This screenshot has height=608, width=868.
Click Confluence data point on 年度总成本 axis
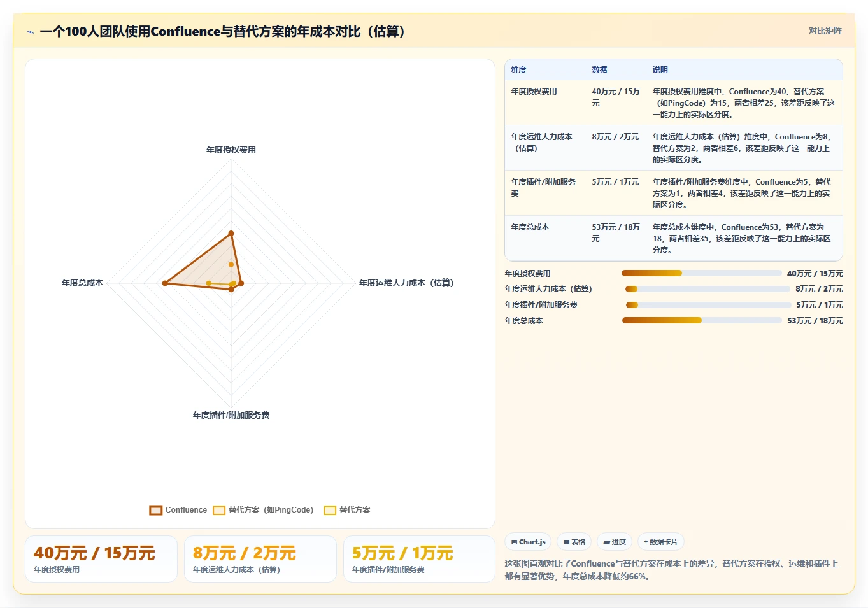[165, 283]
